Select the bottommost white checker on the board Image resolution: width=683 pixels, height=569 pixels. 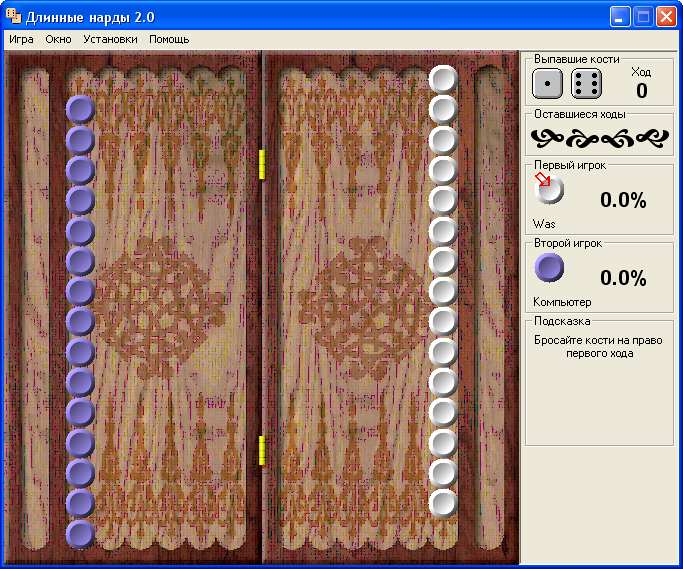pos(443,503)
